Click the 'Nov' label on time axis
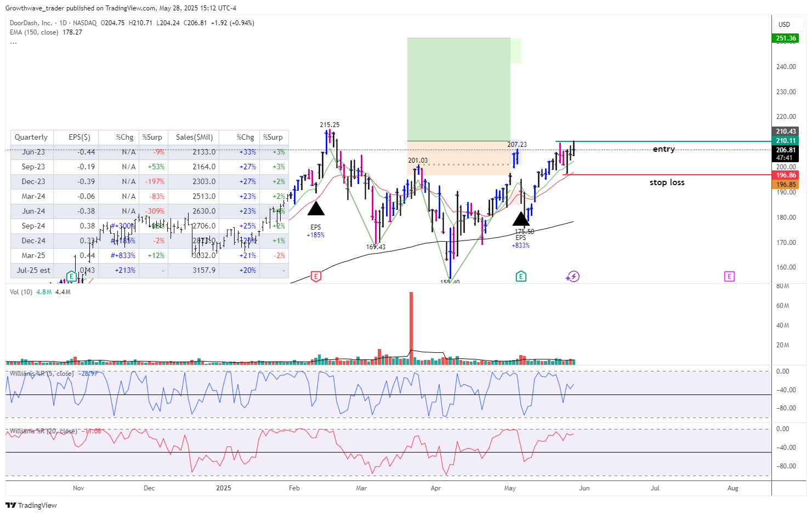The width and height of the screenshot is (812, 515). pyautogui.click(x=78, y=488)
